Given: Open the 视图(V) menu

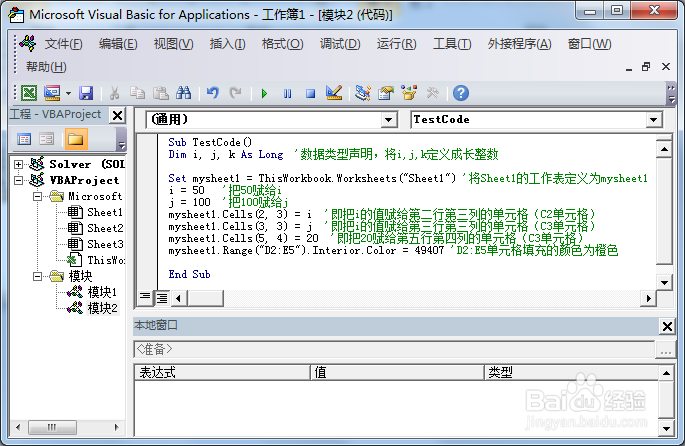Looking at the screenshot, I should pyautogui.click(x=173, y=44).
